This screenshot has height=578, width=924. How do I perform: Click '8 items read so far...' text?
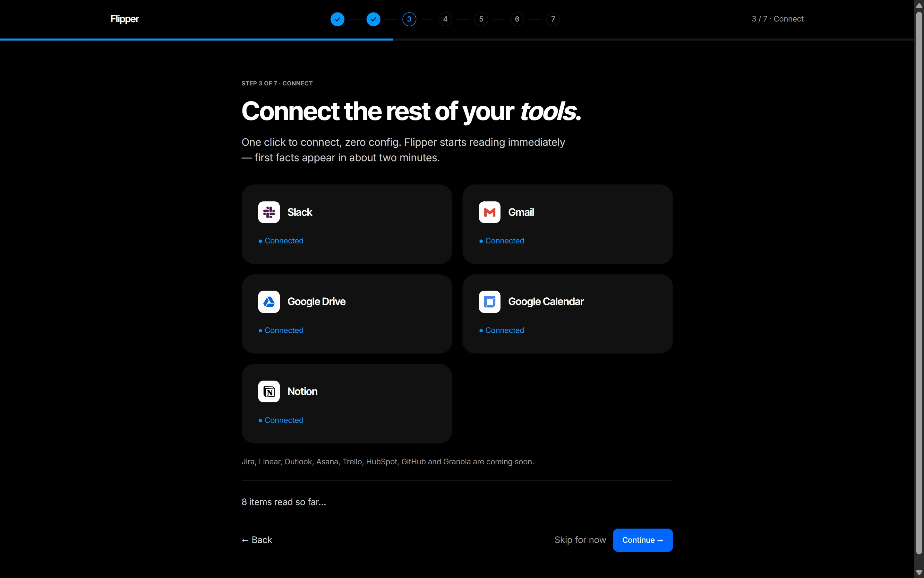284,502
